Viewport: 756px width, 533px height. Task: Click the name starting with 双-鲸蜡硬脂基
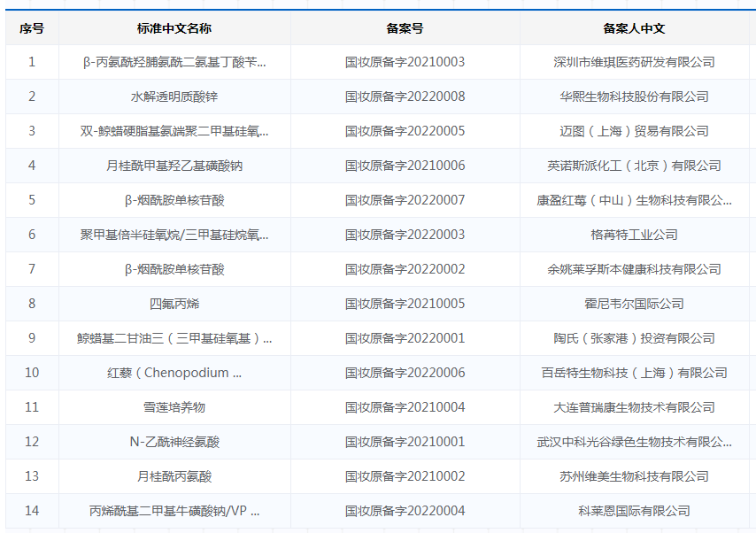[x=174, y=131]
